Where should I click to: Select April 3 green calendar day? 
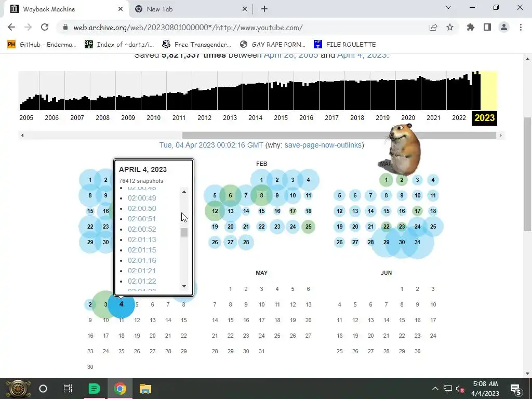point(105,304)
